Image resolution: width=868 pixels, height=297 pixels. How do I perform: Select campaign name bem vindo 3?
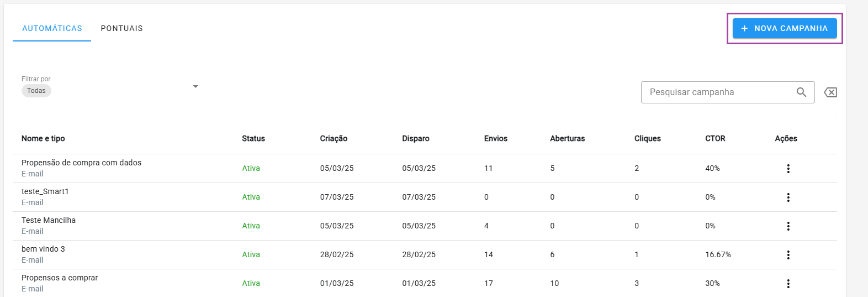43,249
